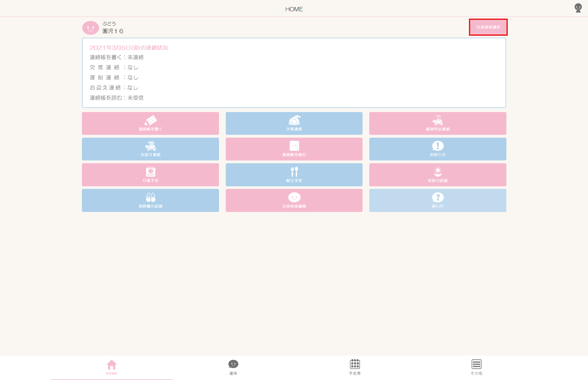Screen dimensions: 588x380
Task: Switch to the 予定表 bottom tab
Action: (355, 368)
